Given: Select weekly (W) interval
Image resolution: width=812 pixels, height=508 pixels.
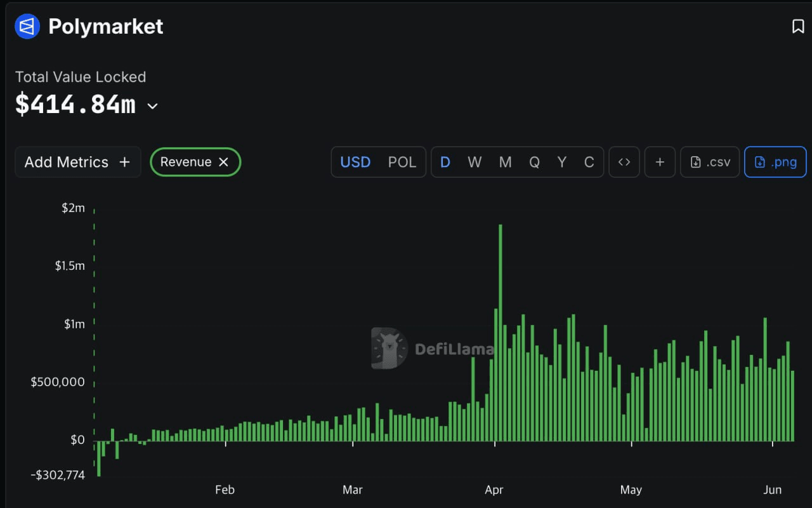Looking at the screenshot, I should coord(475,162).
